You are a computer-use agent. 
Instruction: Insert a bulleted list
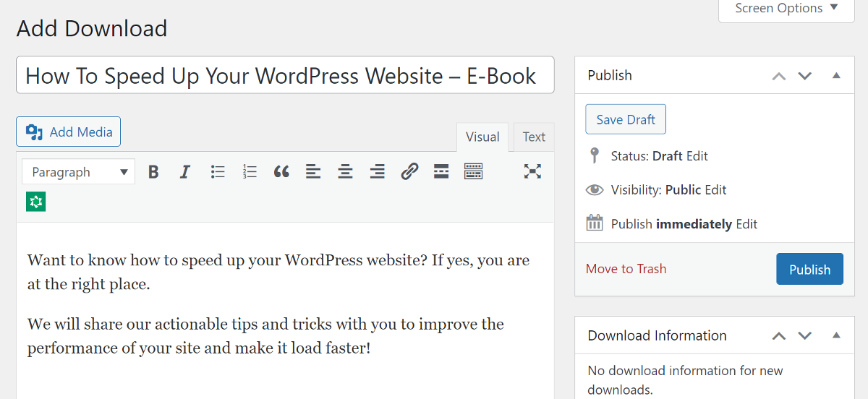coord(218,172)
